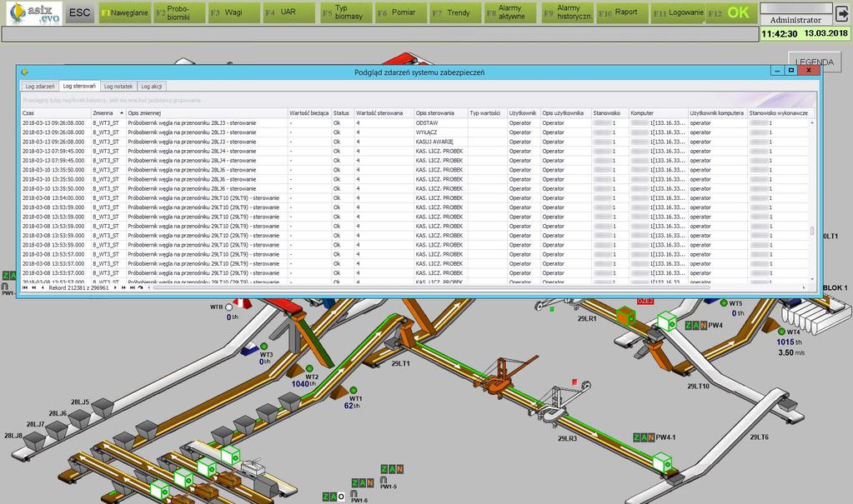Click the KASUJ AWARIĘ cell in the log
Screen dimensions: 853x504
tap(441, 142)
